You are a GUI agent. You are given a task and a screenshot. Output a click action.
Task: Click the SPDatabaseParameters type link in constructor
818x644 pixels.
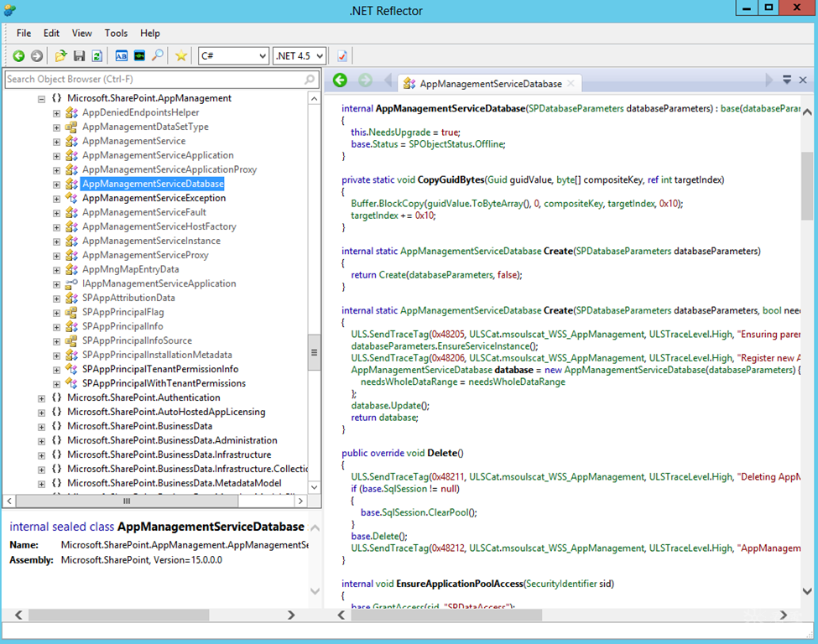[576, 108]
